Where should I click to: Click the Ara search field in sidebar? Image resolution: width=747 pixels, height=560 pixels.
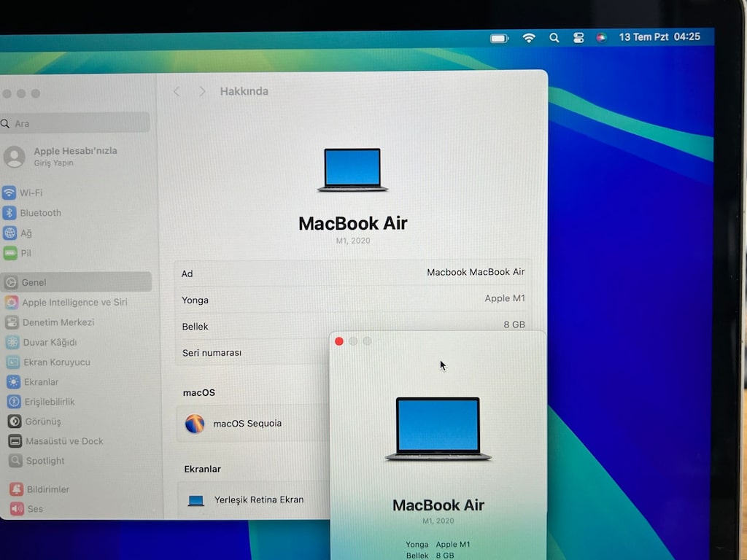tap(75, 123)
